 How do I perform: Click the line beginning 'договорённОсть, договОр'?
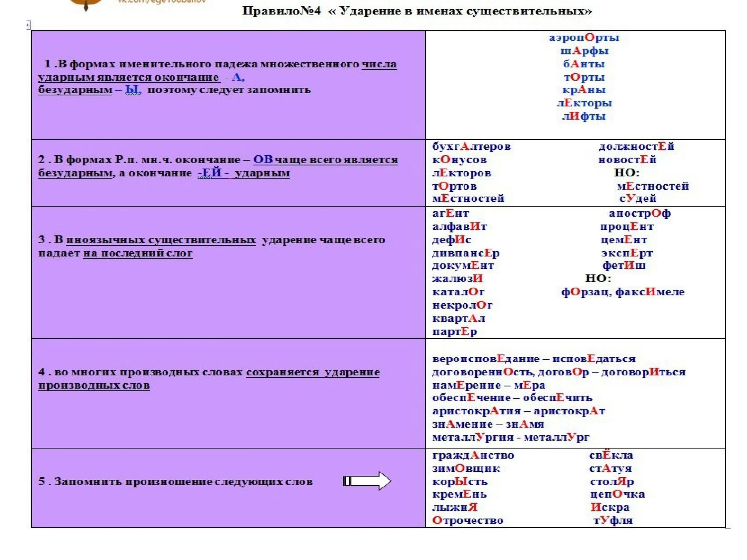click(559, 372)
